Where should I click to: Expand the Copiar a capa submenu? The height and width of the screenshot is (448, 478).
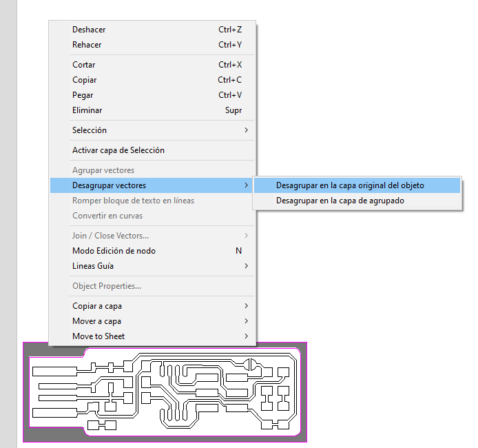coord(152,306)
